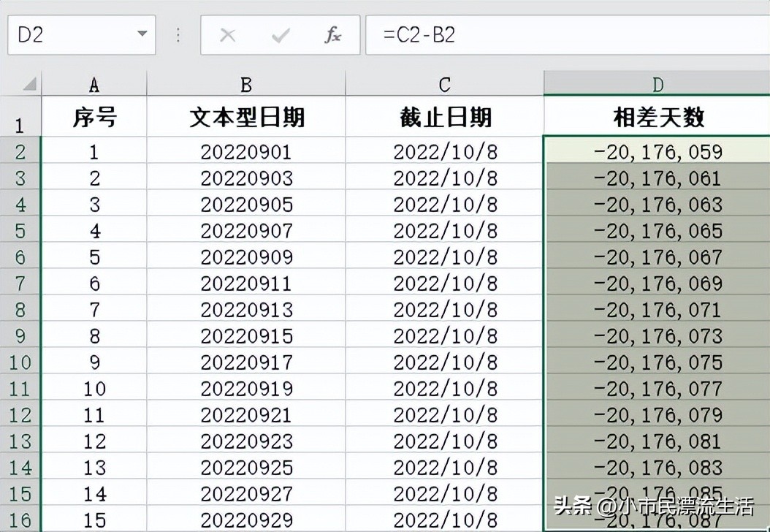Click cell -20,176,067 in column D
The image size is (770, 532).
pyautogui.click(x=657, y=256)
